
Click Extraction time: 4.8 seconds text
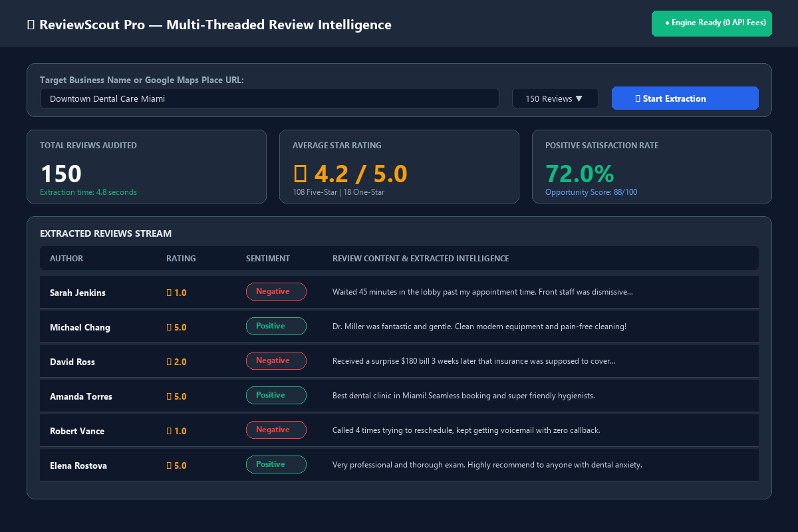(x=88, y=192)
